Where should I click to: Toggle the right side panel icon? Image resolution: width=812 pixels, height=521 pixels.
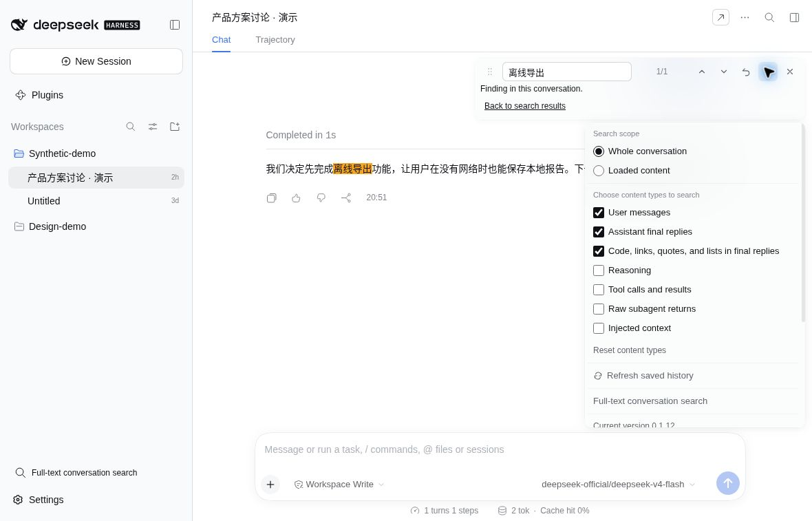click(794, 17)
